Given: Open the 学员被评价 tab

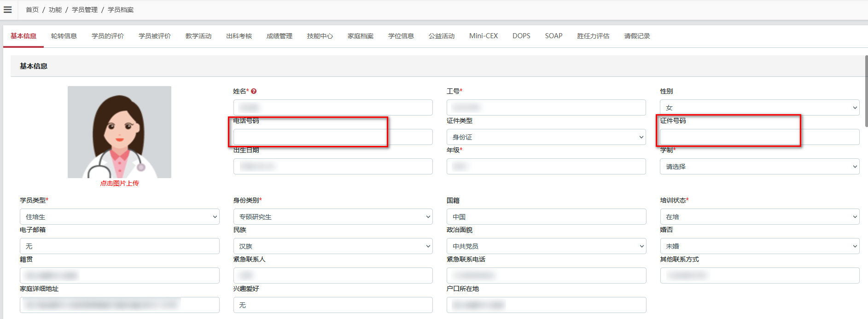Looking at the screenshot, I should pos(155,36).
